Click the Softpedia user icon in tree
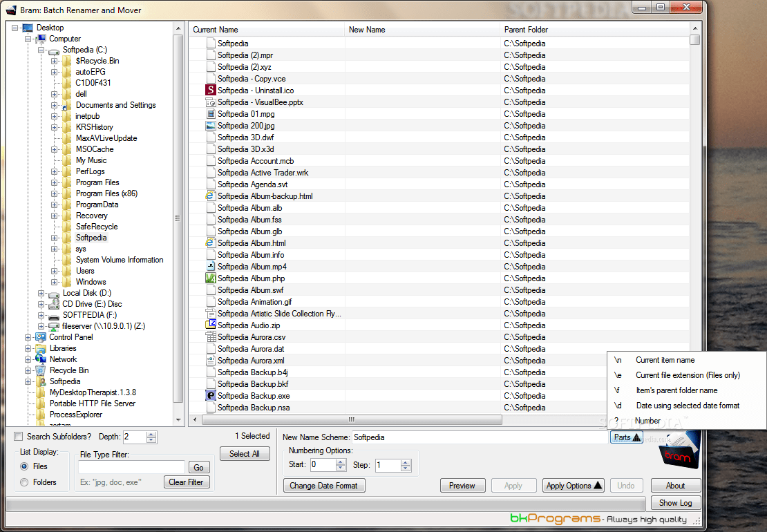This screenshot has width=767, height=532. [41, 381]
